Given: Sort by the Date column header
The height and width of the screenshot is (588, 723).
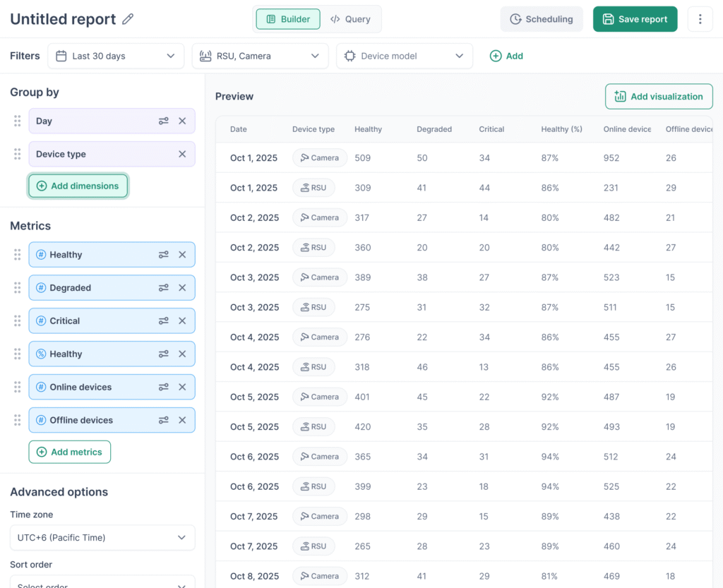Looking at the screenshot, I should pos(239,129).
